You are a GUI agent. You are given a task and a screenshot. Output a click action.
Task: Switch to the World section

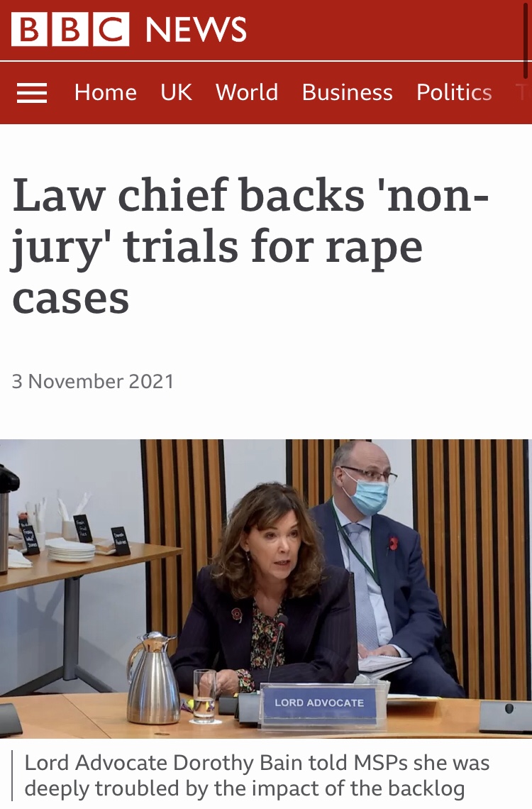click(x=247, y=93)
